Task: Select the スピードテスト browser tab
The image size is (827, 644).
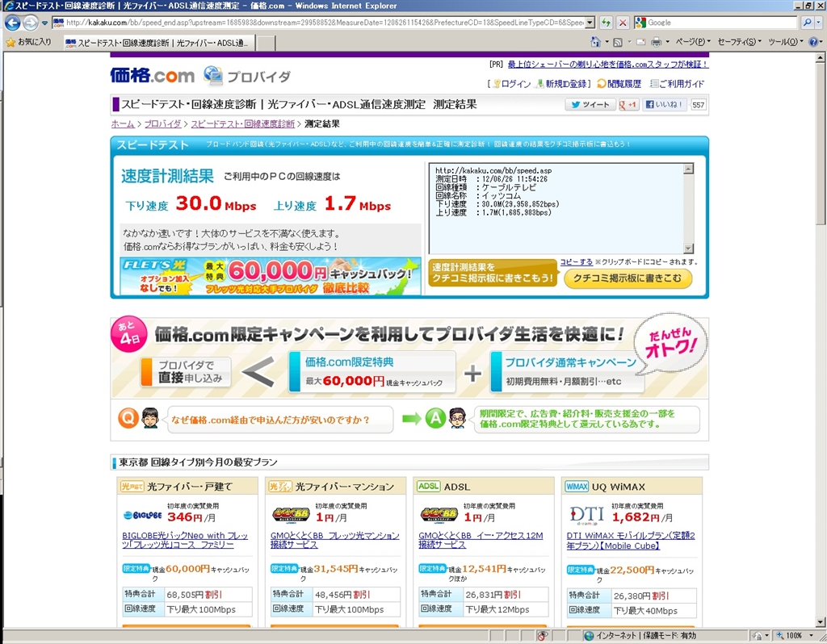Action: (159, 44)
